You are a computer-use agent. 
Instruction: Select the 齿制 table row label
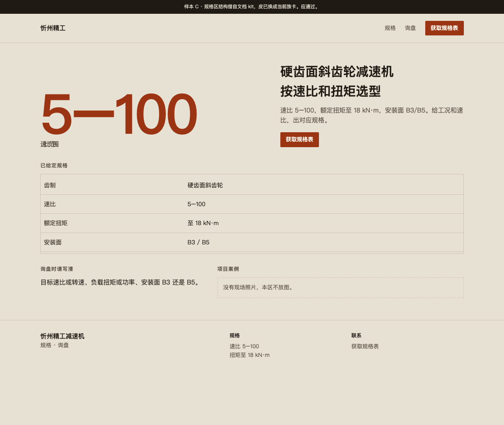[x=50, y=185]
